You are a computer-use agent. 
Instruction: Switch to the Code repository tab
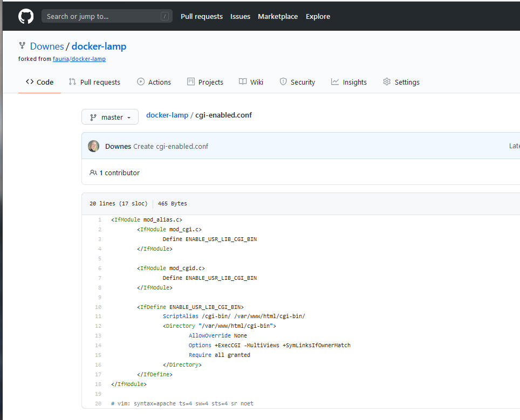pos(39,82)
